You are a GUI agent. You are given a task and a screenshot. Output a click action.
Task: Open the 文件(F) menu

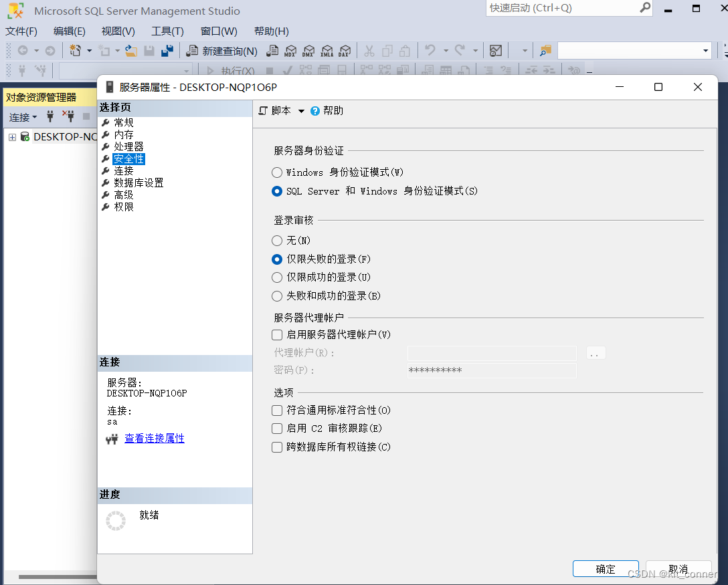pyautogui.click(x=21, y=31)
